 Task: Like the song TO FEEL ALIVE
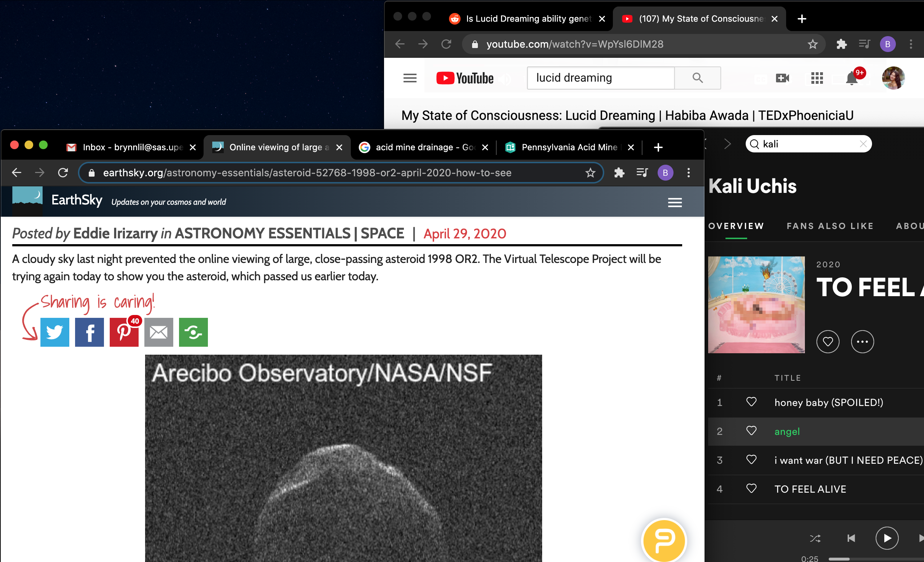click(751, 488)
